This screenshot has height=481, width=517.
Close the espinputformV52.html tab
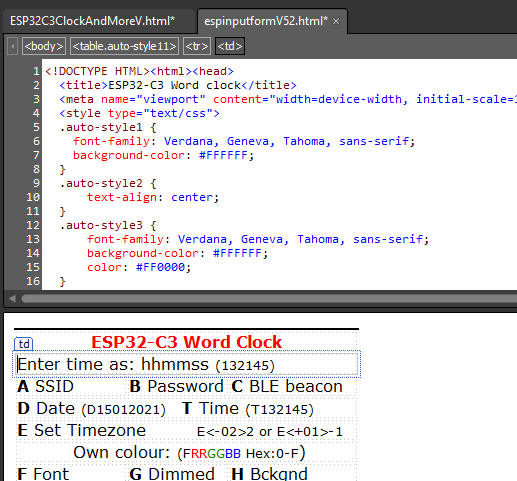(336, 21)
